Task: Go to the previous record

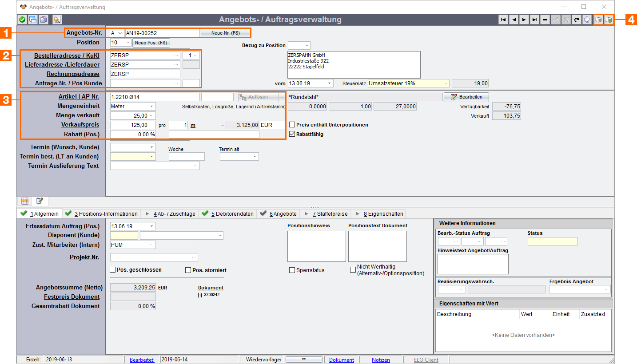Action: pos(514,20)
